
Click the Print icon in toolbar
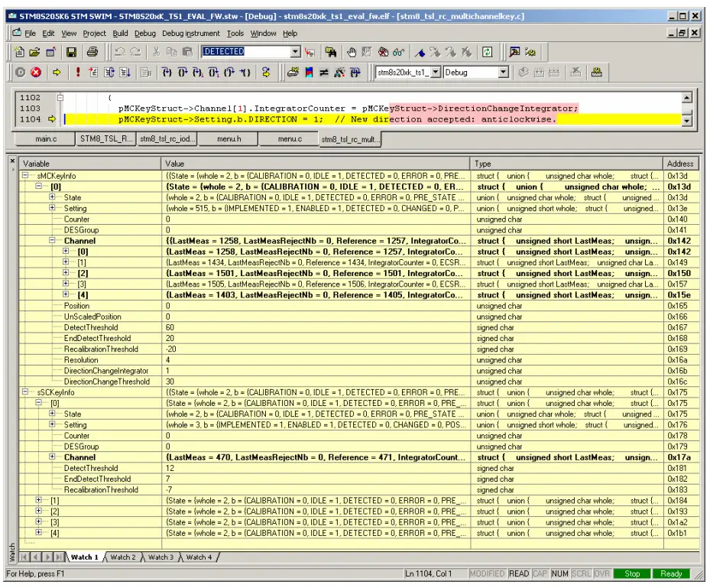click(92, 52)
